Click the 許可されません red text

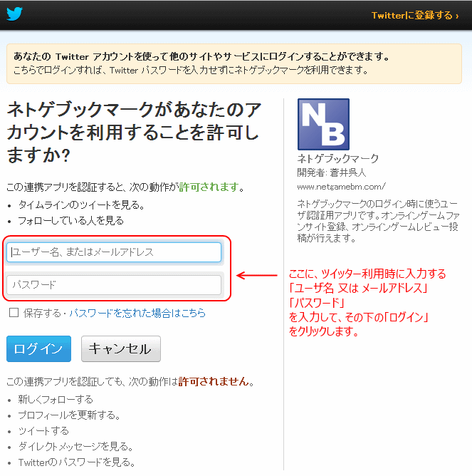click(214, 381)
